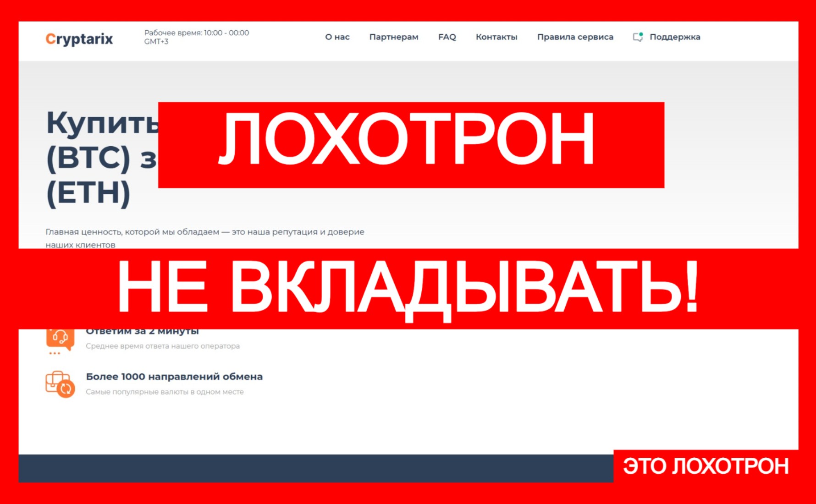The width and height of the screenshot is (816, 504).
Task: Click the support chat bubble icon
Action: pos(638,37)
